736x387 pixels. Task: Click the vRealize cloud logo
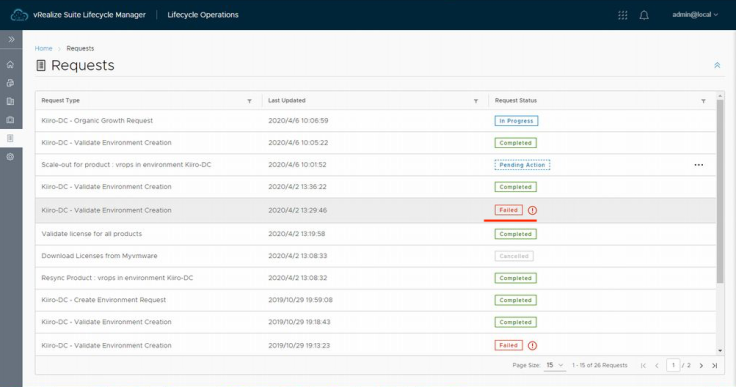coord(19,15)
